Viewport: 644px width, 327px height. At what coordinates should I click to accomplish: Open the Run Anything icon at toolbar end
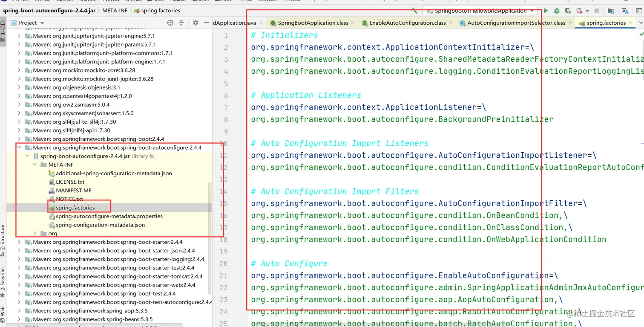coord(639,11)
